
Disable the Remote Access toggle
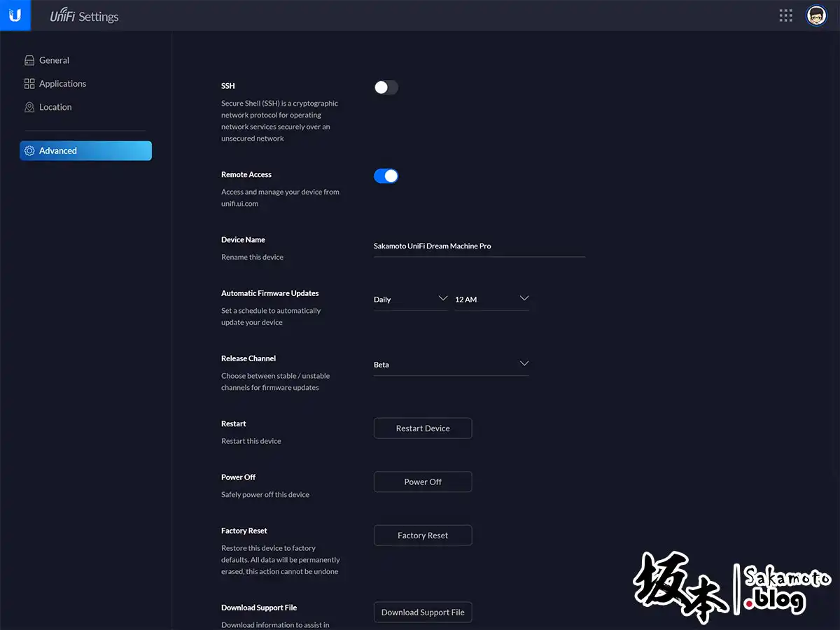click(x=386, y=176)
